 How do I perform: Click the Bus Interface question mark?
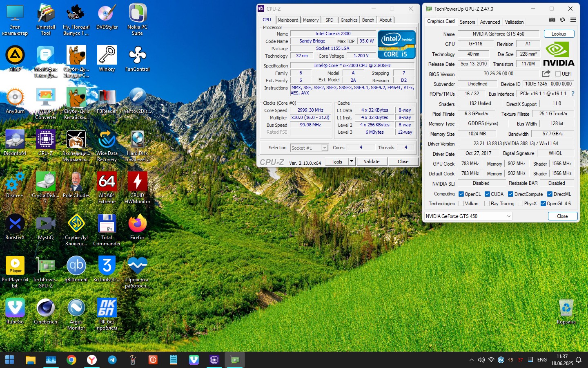[x=572, y=94]
